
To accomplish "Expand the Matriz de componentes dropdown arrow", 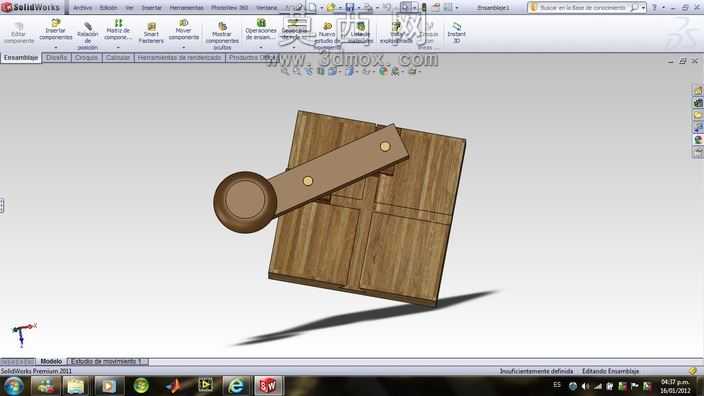I will [x=118, y=47].
